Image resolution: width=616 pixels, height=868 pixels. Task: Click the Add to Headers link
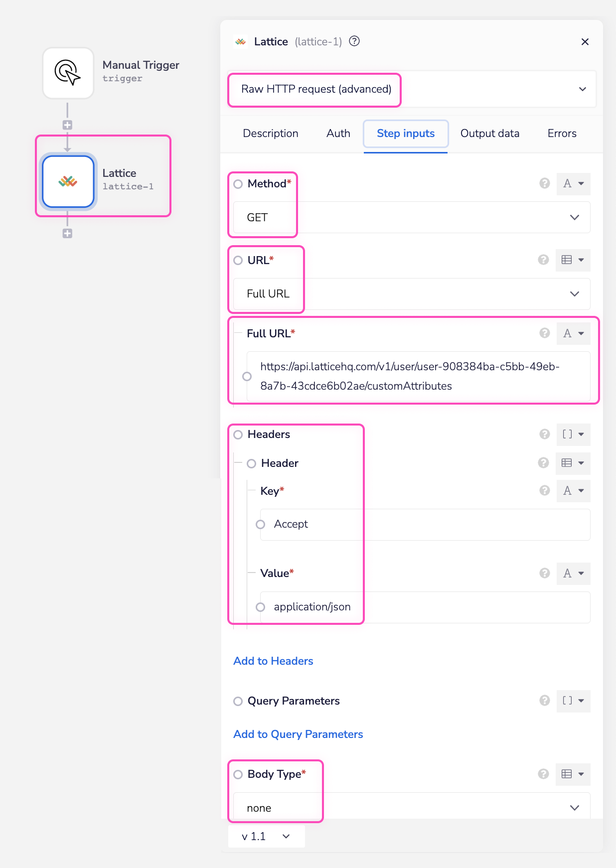point(273,661)
